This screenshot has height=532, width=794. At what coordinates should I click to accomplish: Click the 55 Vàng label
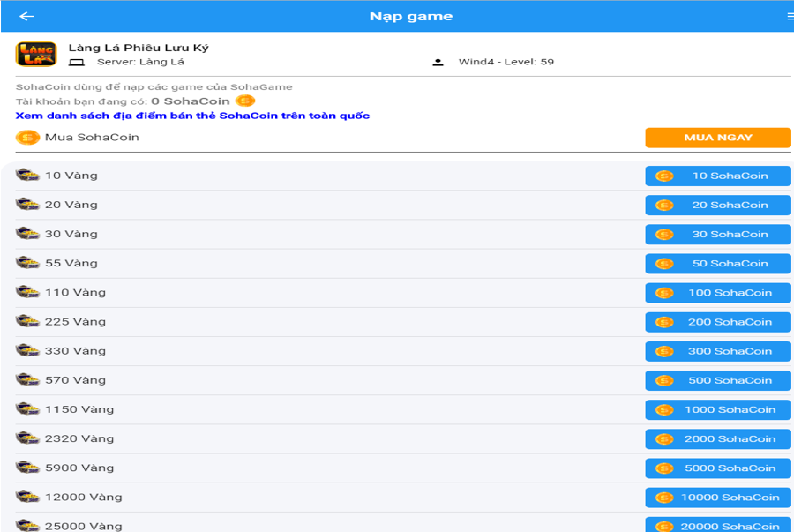(71, 263)
